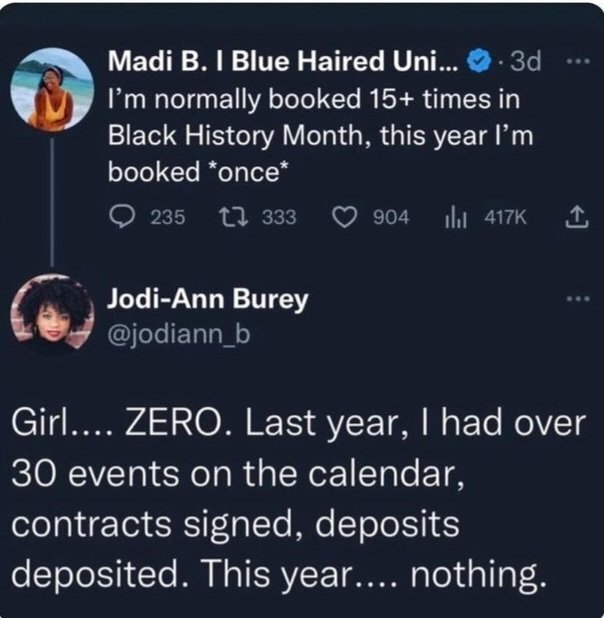Open Madi B.'s profile picture
The image size is (604, 618).
pyautogui.click(x=53, y=88)
